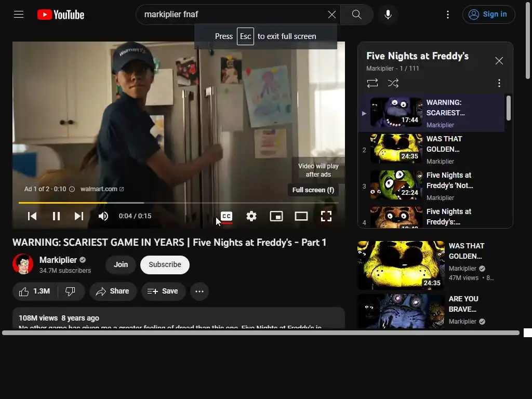
Task: Play playlist item 3 Freddy's 'Not
Action: pyautogui.click(x=432, y=186)
